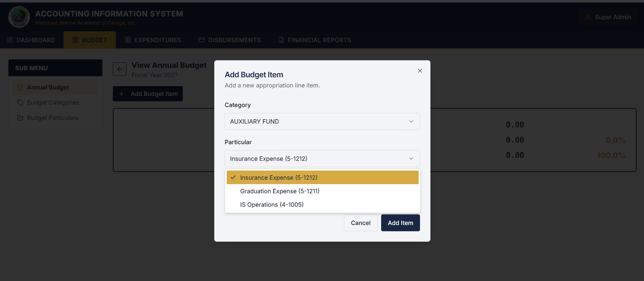The height and width of the screenshot is (281, 644).
Task: Click the 0.0% value
Action: pyautogui.click(x=615, y=140)
